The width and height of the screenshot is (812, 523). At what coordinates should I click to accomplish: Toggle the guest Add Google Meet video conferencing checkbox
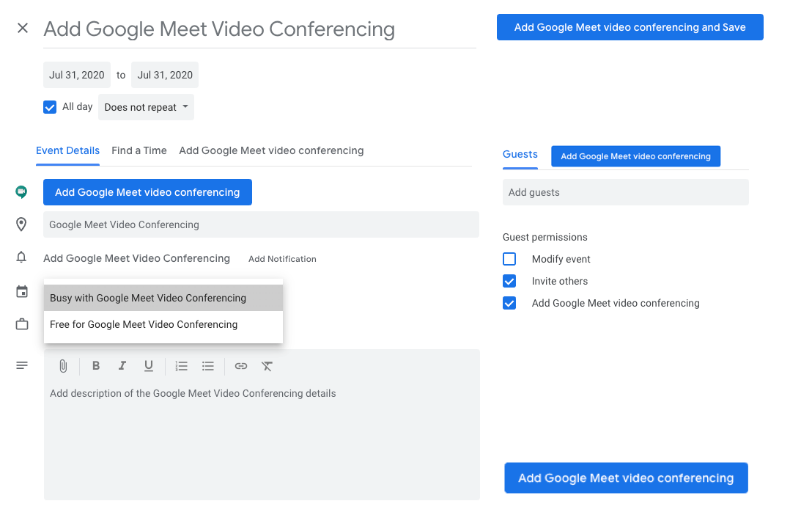click(x=509, y=303)
